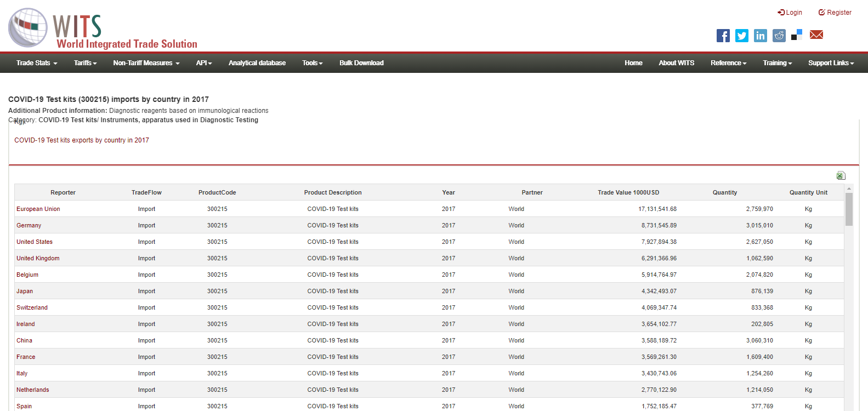The height and width of the screenshot is (411, 868).
Task: Share page on Delicious
Action: point(797,35)
